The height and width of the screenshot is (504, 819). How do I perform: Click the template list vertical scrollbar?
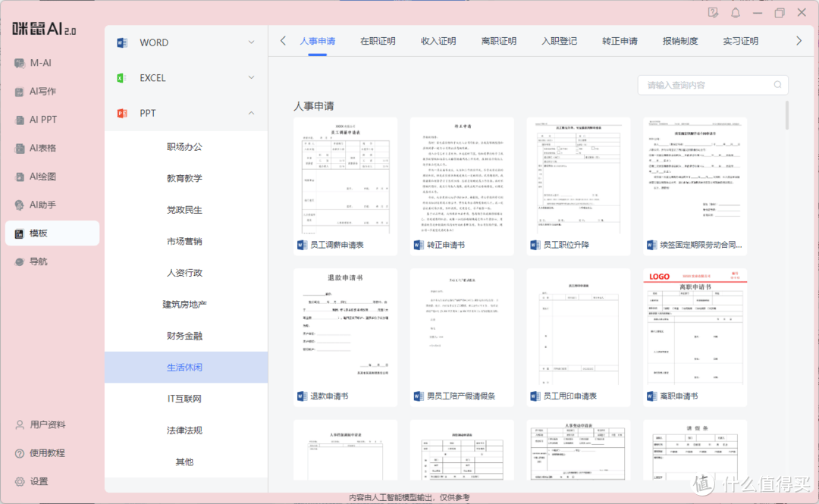click(x=787, y=115)
